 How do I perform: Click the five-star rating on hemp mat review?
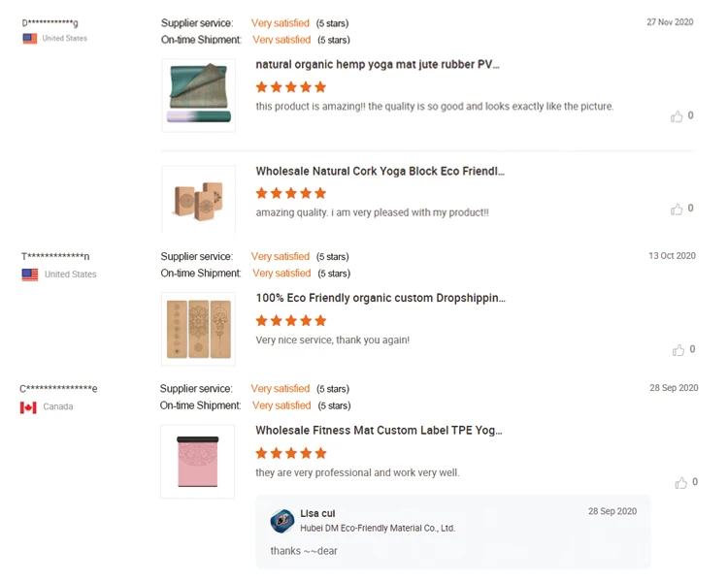291,87
